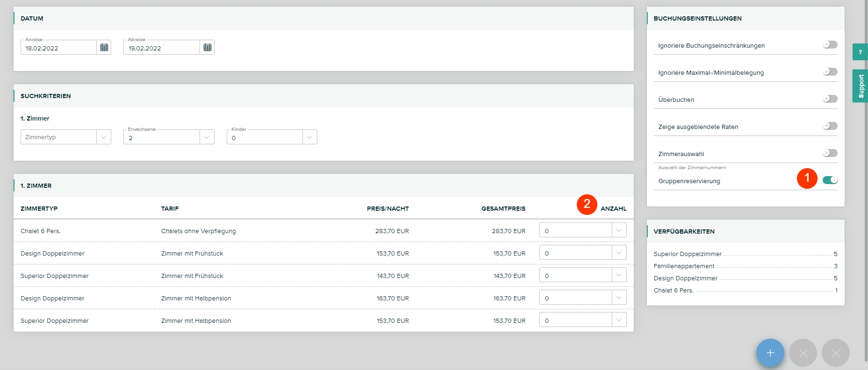The image size is (868, 370).
Task: Expand the Erwachsene dropdown
Action: [x=169, y=137]
